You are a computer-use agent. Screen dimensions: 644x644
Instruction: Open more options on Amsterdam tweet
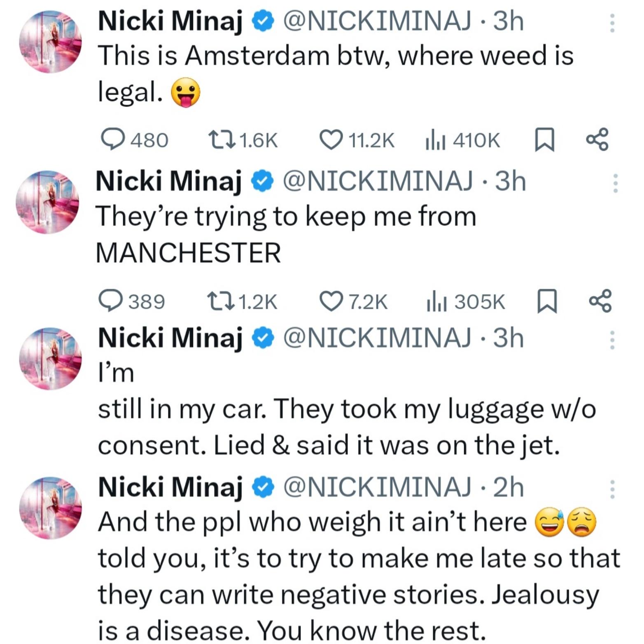pyautogui.click(x=612, y=23)
